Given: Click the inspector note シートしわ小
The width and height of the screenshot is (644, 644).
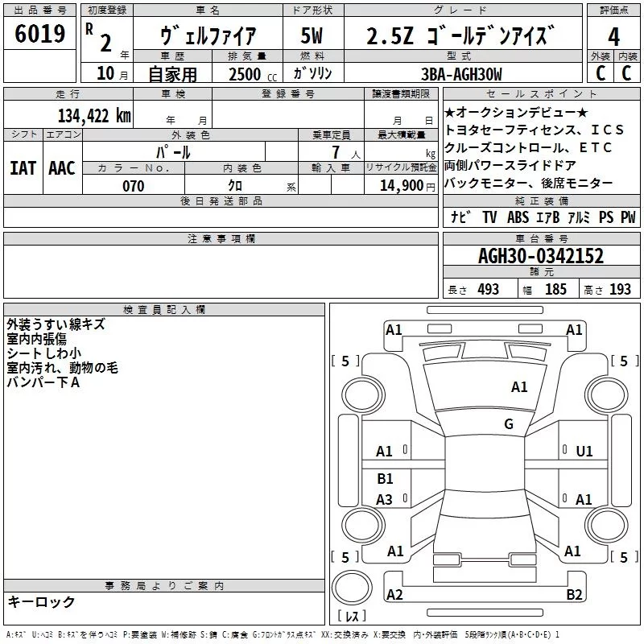Looking at the screenshot, I should pos(44,353).
